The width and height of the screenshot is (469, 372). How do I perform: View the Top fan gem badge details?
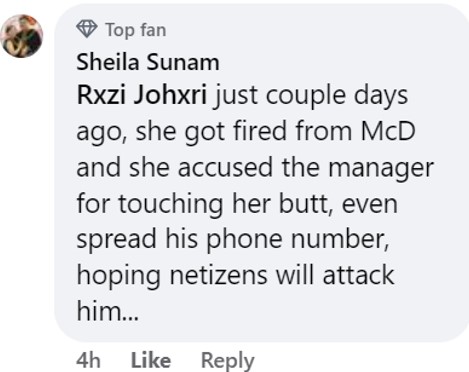pos(87,29)
